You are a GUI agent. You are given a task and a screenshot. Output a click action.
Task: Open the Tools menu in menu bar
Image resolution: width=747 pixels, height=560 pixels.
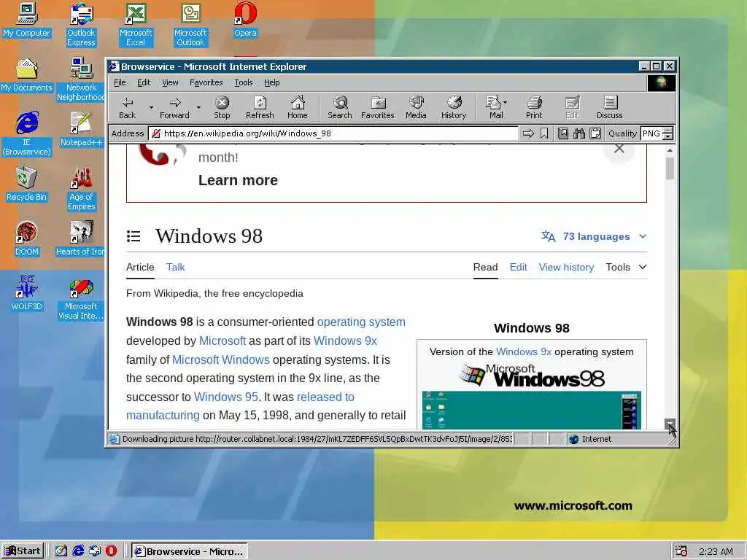point(244,83)
